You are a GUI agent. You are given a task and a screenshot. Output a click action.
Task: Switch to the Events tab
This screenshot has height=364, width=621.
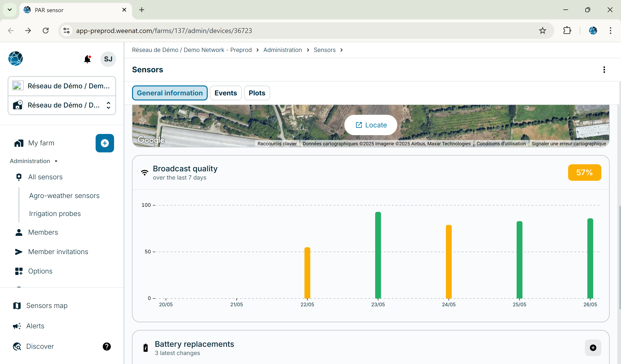(225, 93)
